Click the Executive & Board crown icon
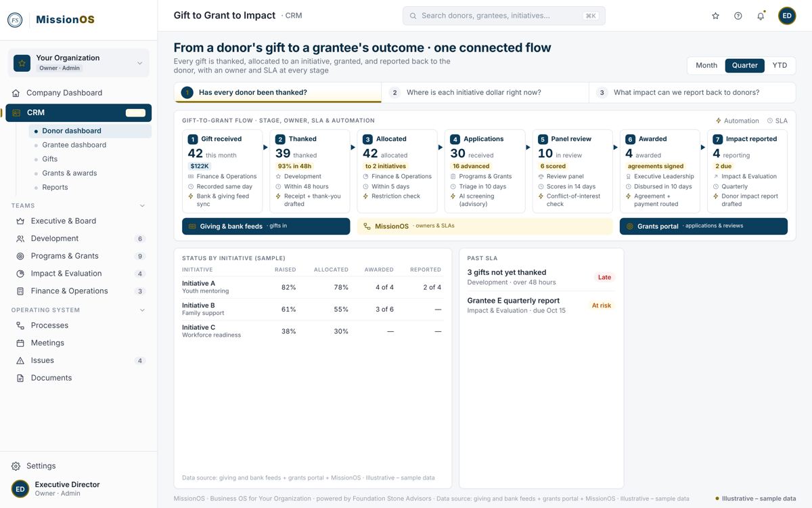 (20, 221)
